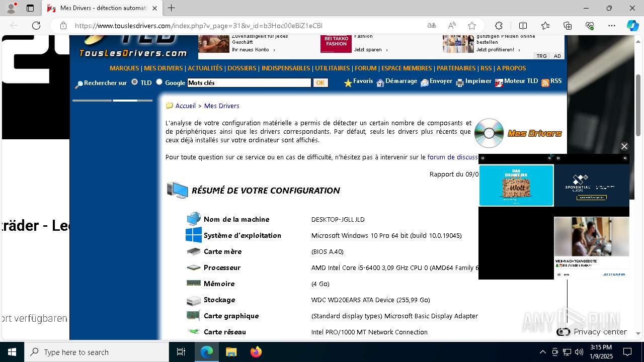Show hidden system tray icons
The height and width of the screenshot is (362, 644).
tap(542, 352)
